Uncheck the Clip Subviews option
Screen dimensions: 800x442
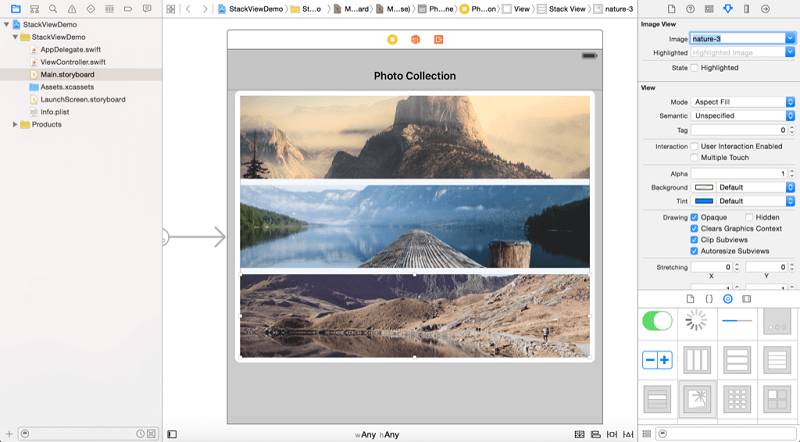point(694,240)
